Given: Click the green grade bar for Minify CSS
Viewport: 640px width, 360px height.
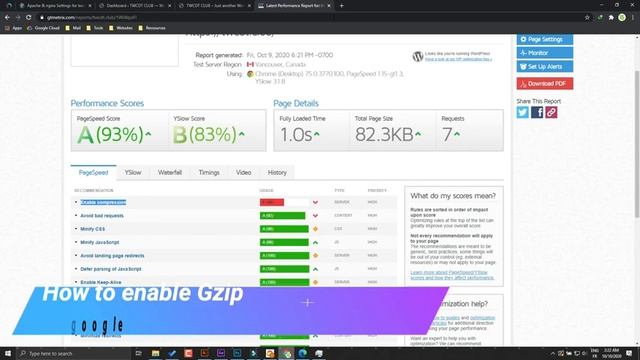Looking at the screenshot, I should [x=284, y=229].
